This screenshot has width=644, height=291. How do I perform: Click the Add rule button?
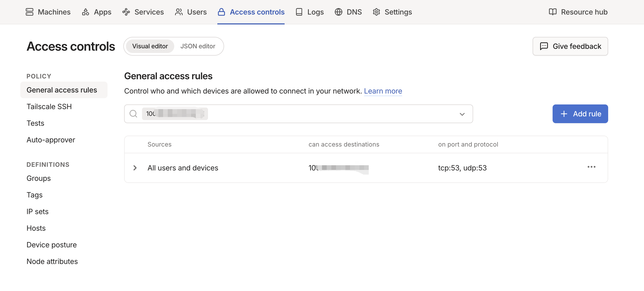coord(580,114)
